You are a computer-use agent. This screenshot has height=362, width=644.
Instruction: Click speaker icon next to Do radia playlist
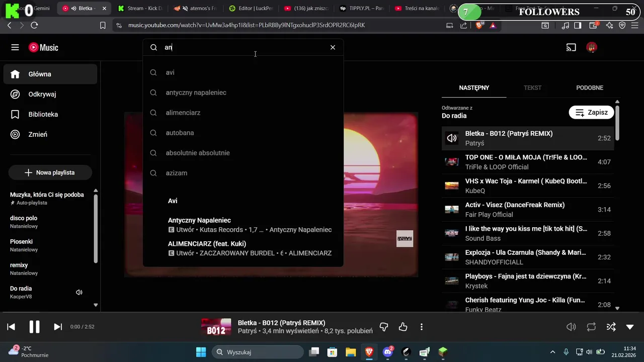pyautogui.click(x=79, y=292)
